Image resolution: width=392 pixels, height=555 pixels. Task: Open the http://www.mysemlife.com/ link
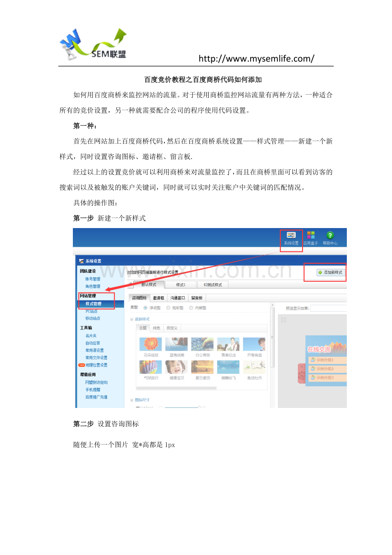[257, 59]
